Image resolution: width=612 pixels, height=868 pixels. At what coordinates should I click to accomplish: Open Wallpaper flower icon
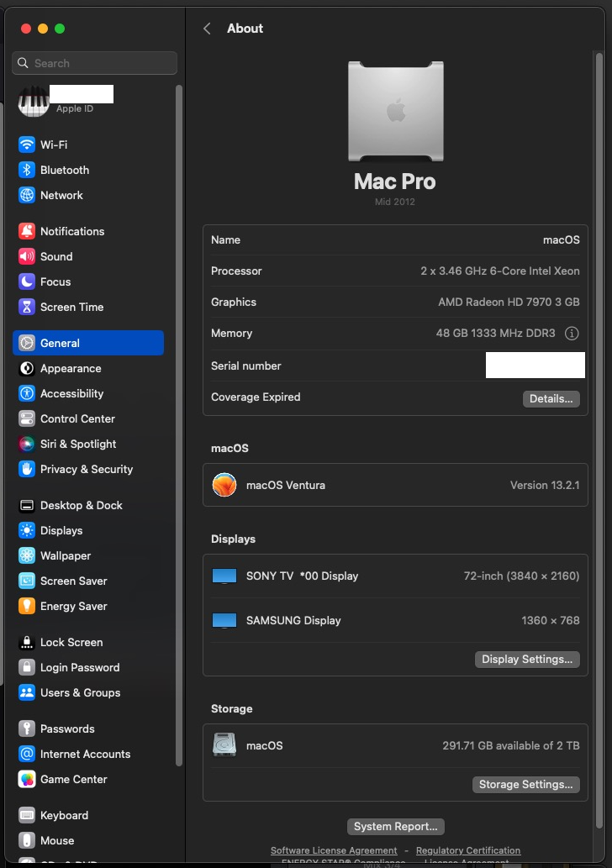pyautogui.click(x=27, y=555)
